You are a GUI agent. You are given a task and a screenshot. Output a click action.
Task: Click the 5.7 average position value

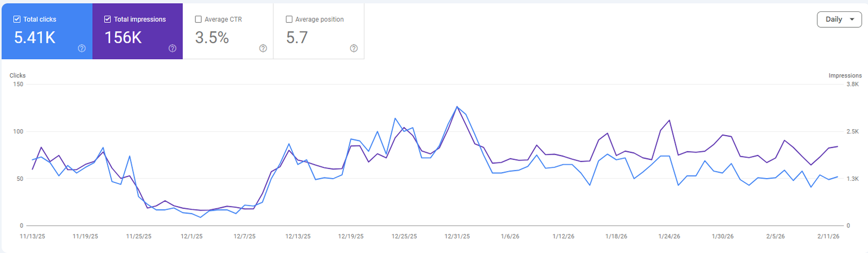tap(297, 37)
